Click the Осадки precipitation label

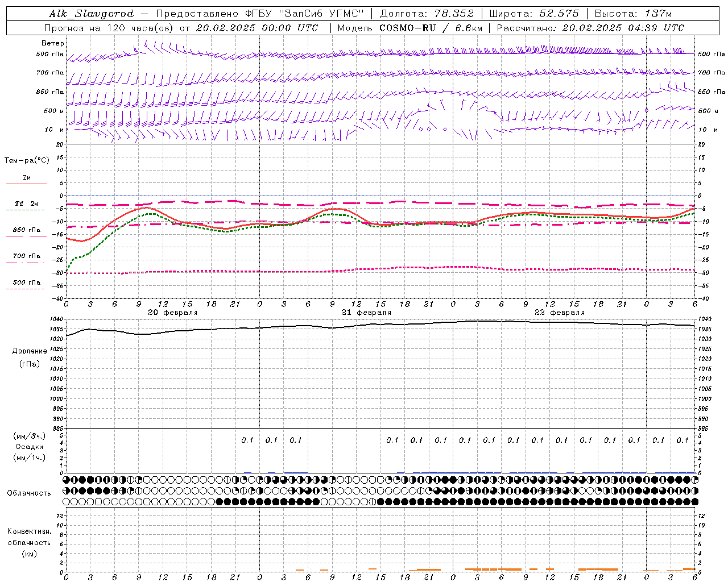pos(30,447)
